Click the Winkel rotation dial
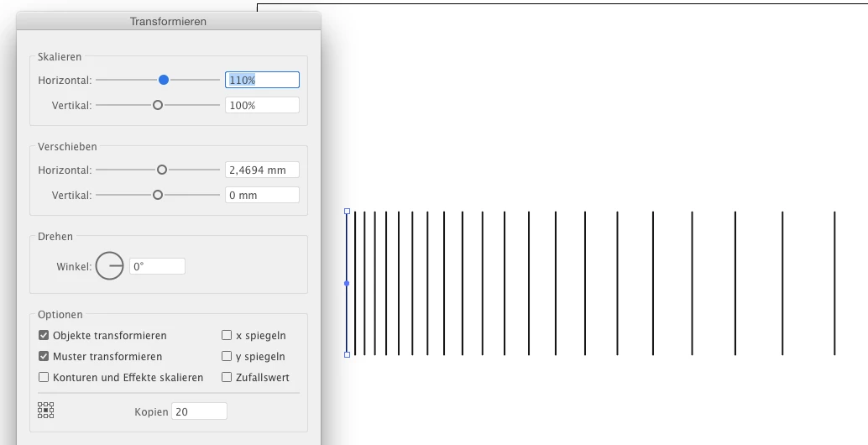This screenshot has height=445, width=868. tap(110, 266)
